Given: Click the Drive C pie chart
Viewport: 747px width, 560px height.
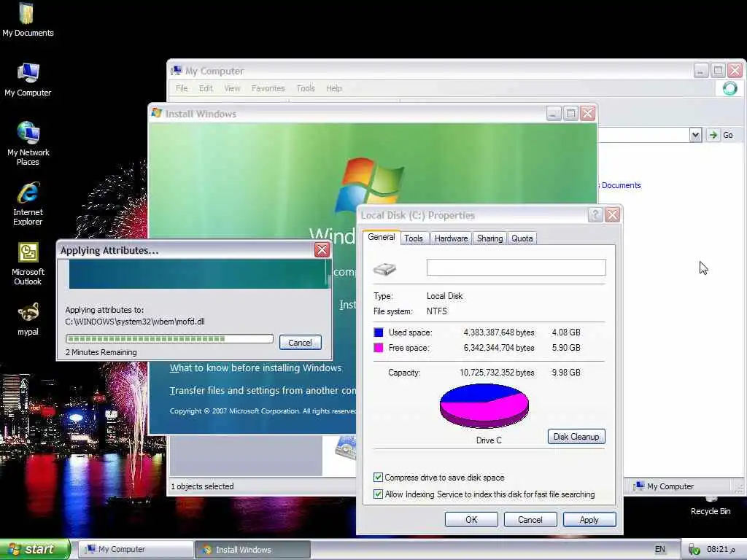Looking at the screenshot, I should 484,405.
